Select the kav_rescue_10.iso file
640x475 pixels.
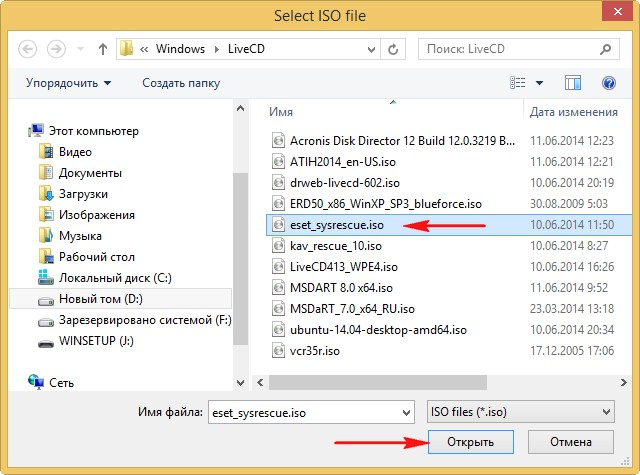[x=336, y=246]
